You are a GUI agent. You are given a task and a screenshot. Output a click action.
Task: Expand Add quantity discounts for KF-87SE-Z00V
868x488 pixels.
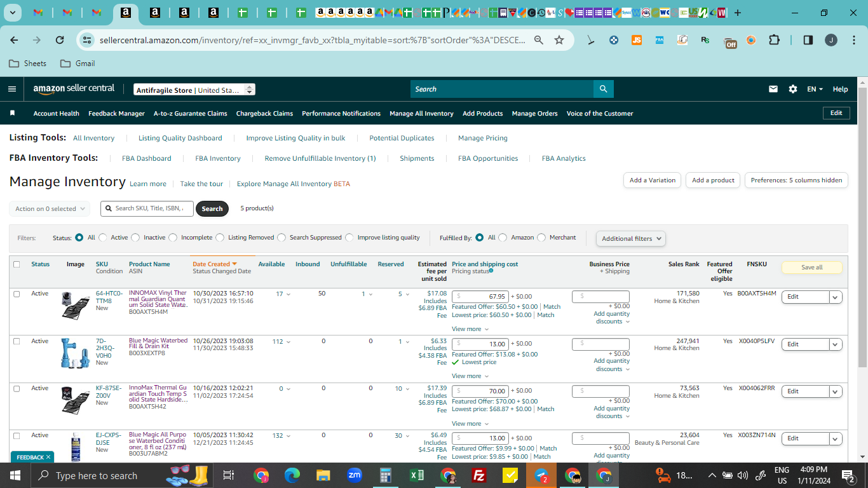pos(611,412)
